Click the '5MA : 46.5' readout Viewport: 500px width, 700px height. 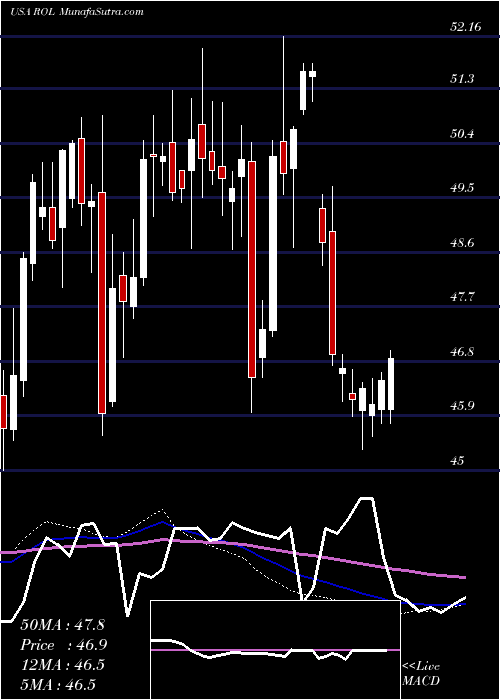click(x=58, y=684)
